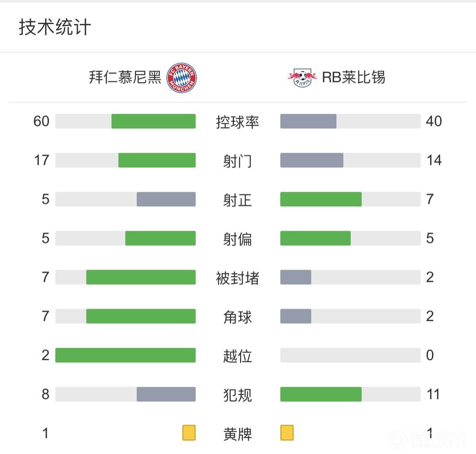Click the Bayern Munich club crest
476x454 pixels.
(182, 77)
